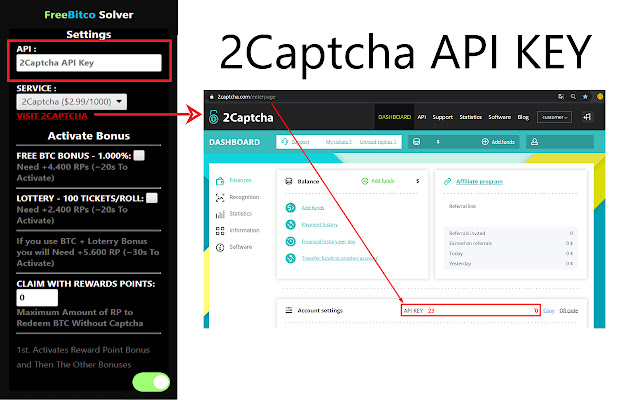Open the Unread replies link

pyautogui.click(x=378, y=142)
